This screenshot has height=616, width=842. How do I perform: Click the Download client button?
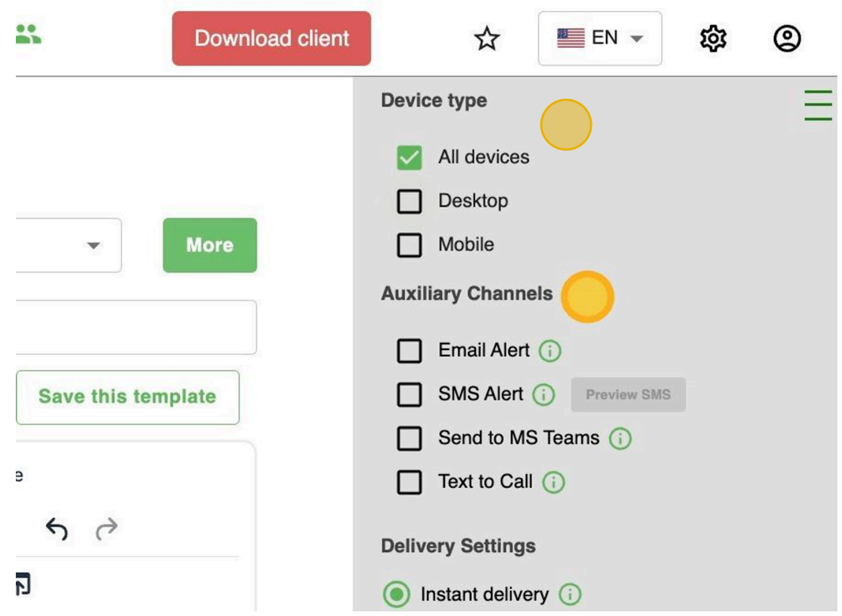pyautogui.click(x=271, y=38)
